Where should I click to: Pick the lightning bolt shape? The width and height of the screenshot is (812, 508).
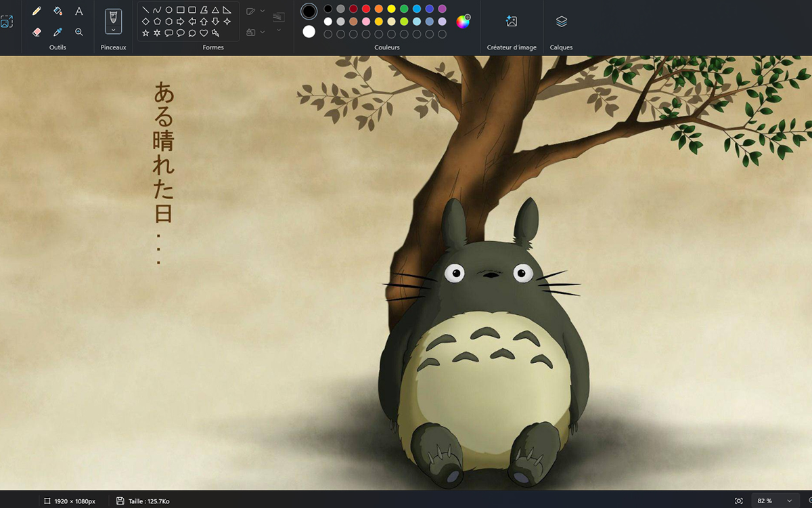click(x=215, y=33)
